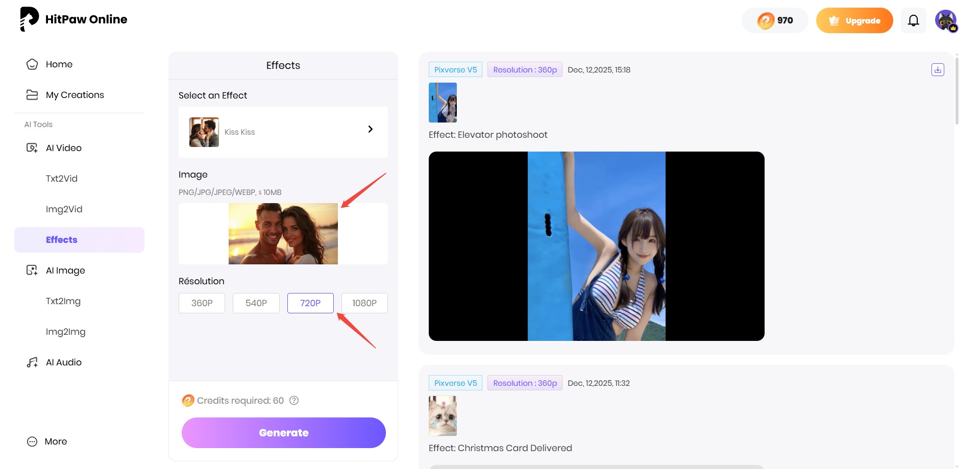
Task: Select the 360P resolution option
Action: (x=202, y=303)
